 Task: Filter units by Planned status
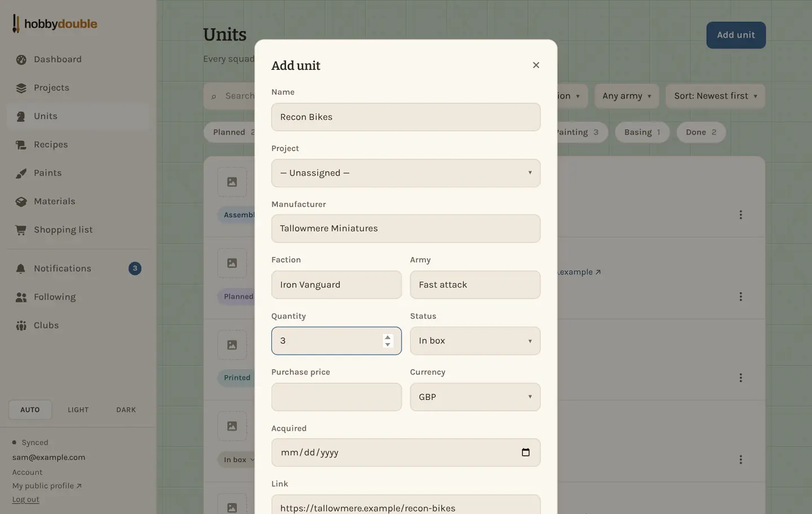pos(230,132)
